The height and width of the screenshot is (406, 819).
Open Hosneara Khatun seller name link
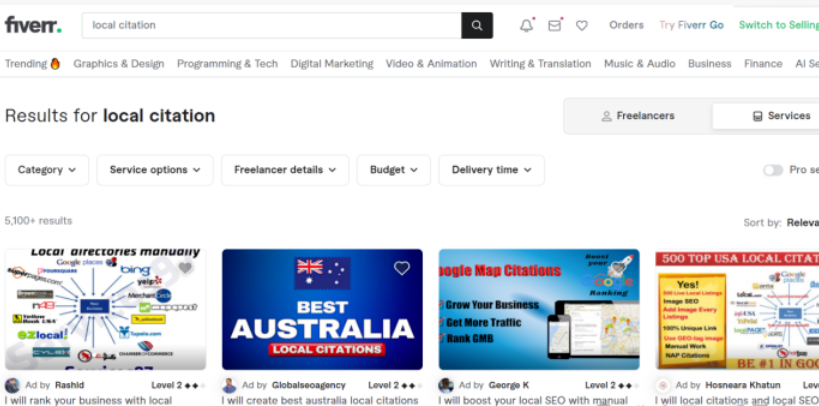click(x=743, y=386)
